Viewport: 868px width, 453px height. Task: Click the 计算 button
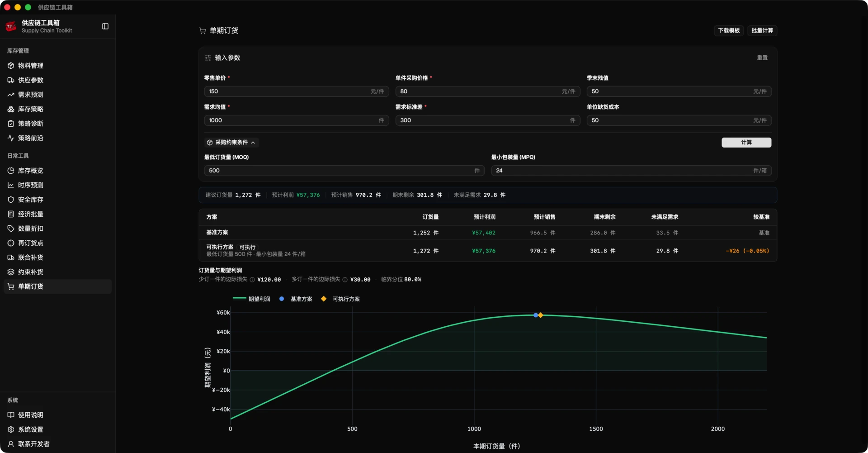746,143
